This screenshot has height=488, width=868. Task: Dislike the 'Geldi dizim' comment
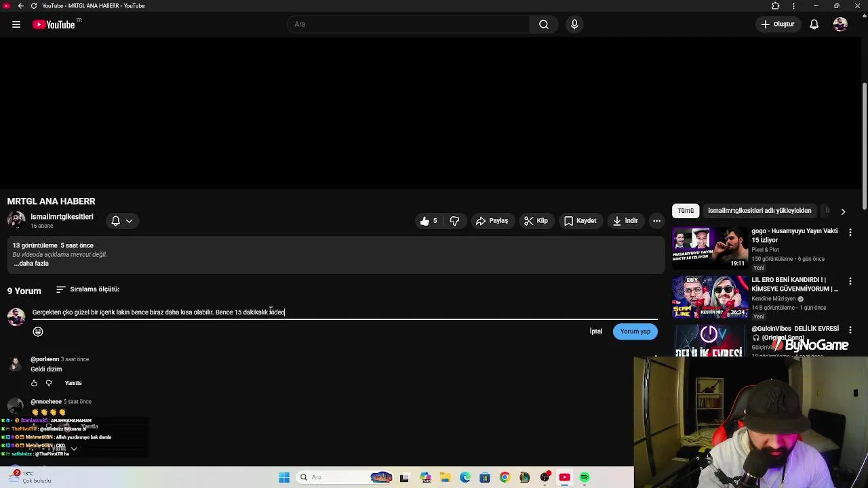49,384
